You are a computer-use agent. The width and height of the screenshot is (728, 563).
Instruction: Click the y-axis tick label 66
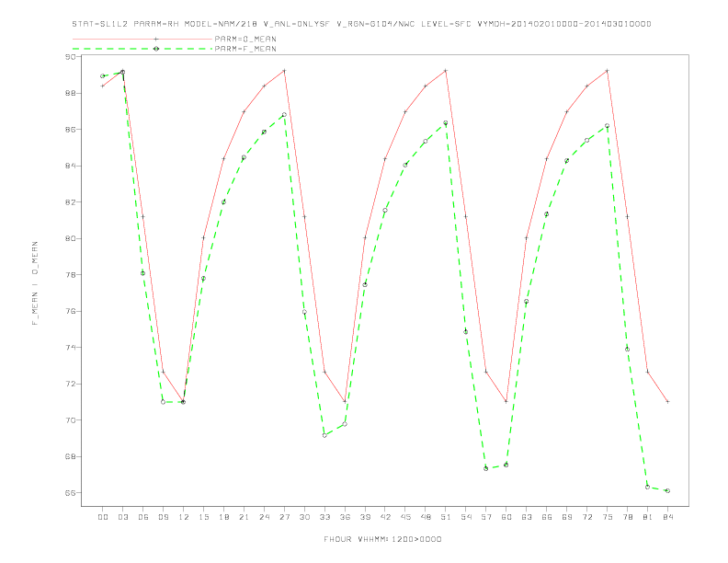pos(70,493)
